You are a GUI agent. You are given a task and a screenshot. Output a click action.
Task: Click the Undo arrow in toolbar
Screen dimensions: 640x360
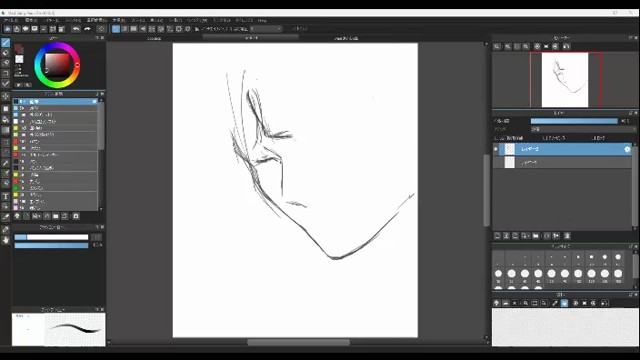76,29
